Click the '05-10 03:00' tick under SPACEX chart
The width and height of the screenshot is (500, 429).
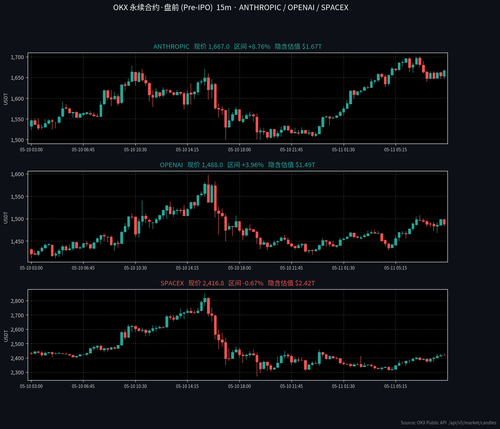(31, 387)
